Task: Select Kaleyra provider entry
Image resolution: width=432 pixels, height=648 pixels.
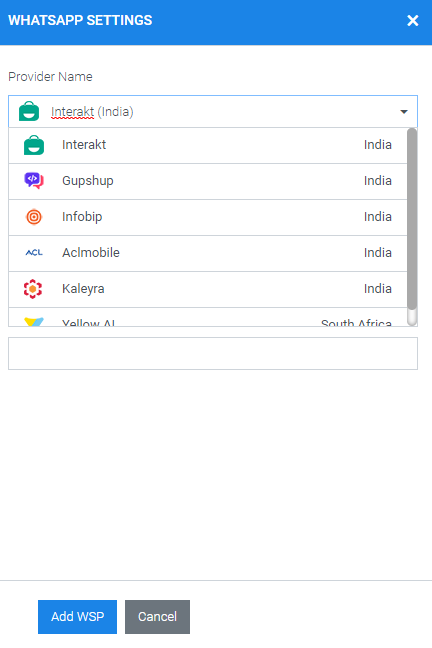Action: [x=208, y=289]
